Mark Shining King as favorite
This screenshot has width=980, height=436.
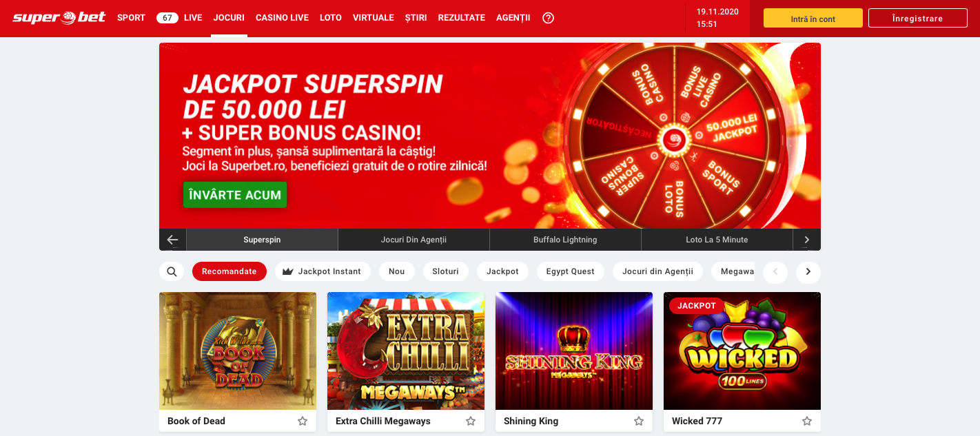pyautogui.click(x=639, y=421)
